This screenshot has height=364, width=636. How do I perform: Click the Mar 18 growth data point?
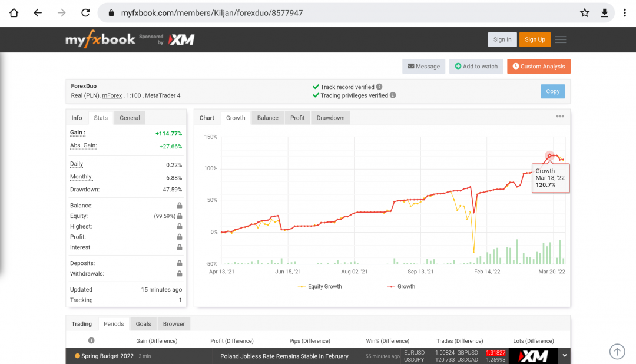(x=549, y=155)
